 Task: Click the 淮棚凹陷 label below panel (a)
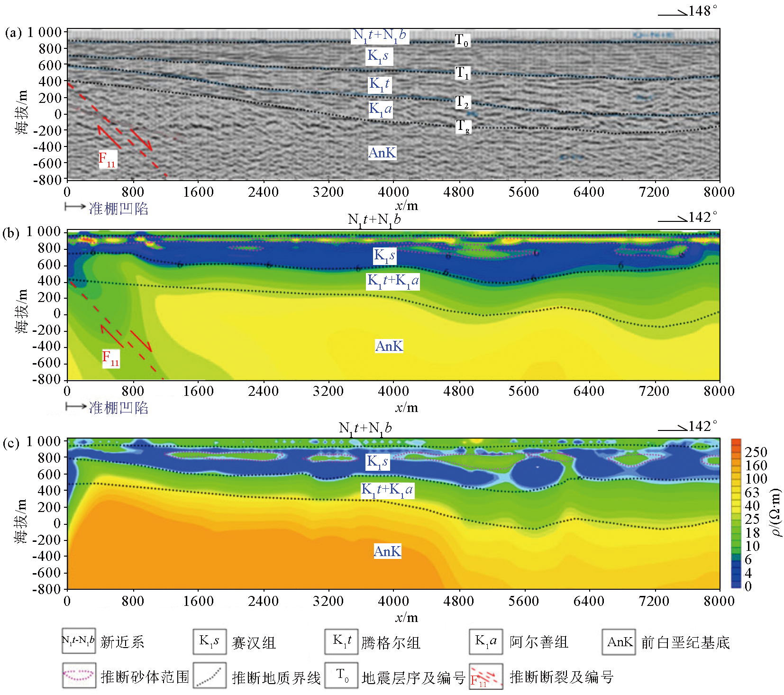tap(119, 209)
